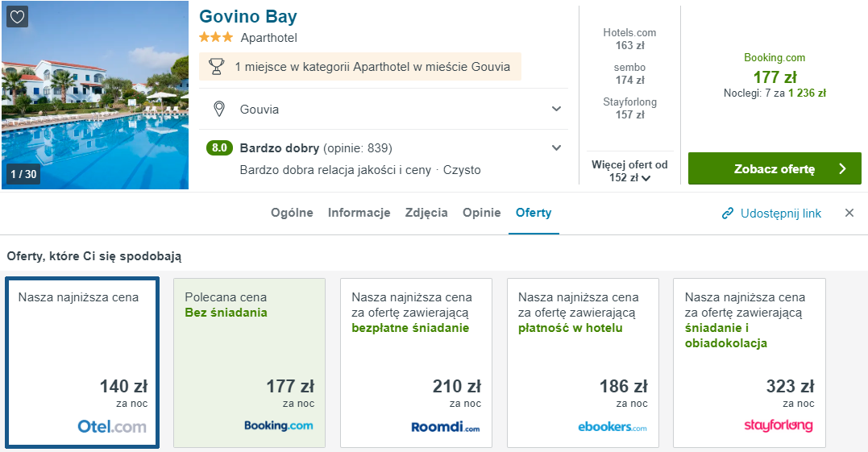Click the 'Udostępnij link' link

click(x=780, y=214)
